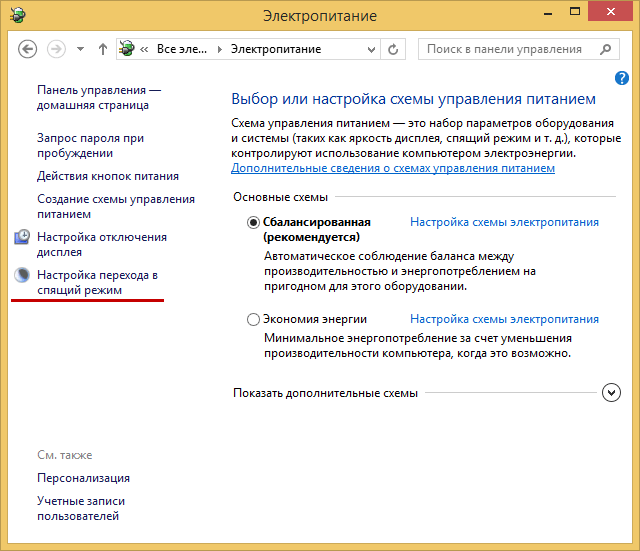Open help with the blue question mark

(x=621, y=78)
